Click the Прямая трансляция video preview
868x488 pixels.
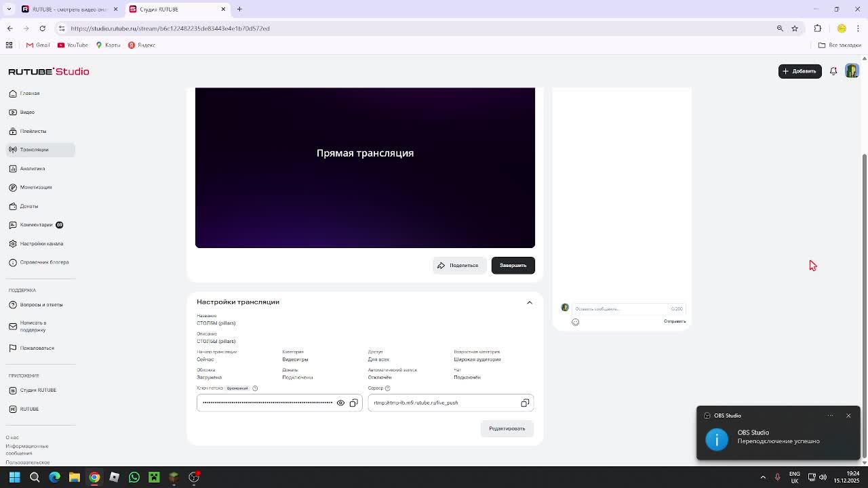pos(365,167)
